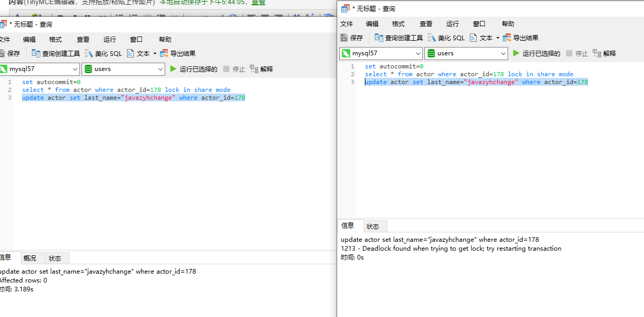Click Stop button in right window
The image size is (644, 317).
point(577,53)
